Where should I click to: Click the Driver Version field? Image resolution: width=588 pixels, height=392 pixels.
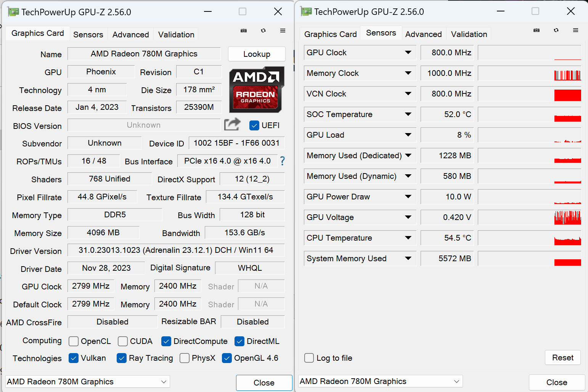click(176, 250)
